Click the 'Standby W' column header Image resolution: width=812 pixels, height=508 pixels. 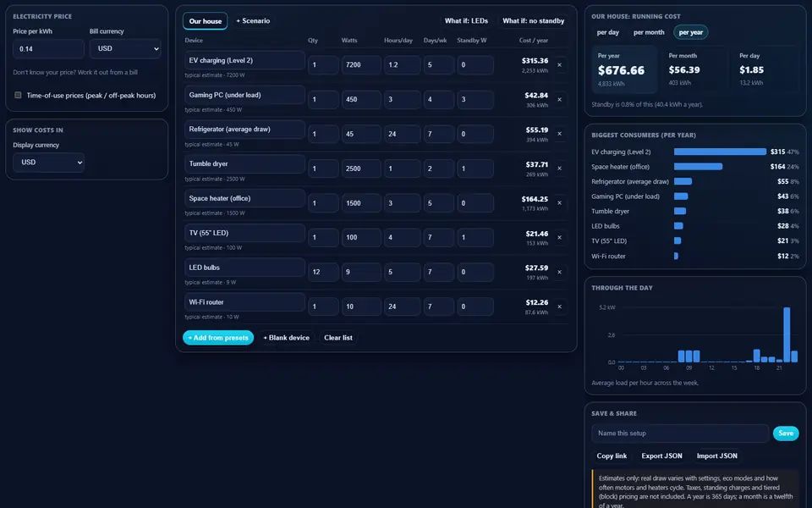coord(471,41)
